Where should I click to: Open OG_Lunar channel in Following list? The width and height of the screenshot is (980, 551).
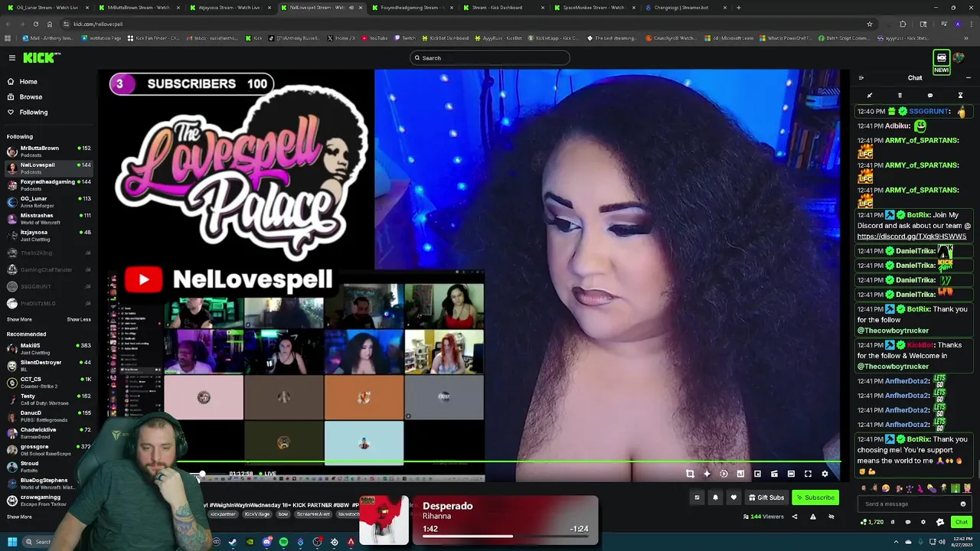pyautogui.click(x=48, y=201)
